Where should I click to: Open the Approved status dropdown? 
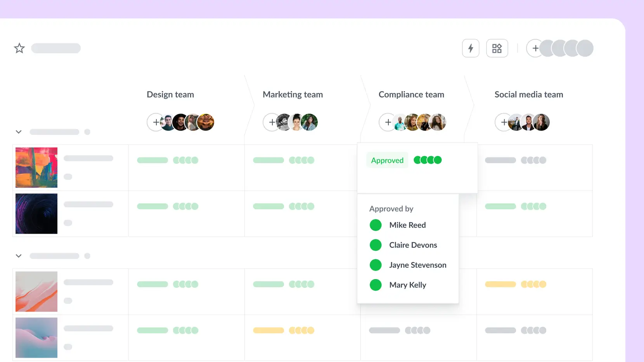pos(387,160)
